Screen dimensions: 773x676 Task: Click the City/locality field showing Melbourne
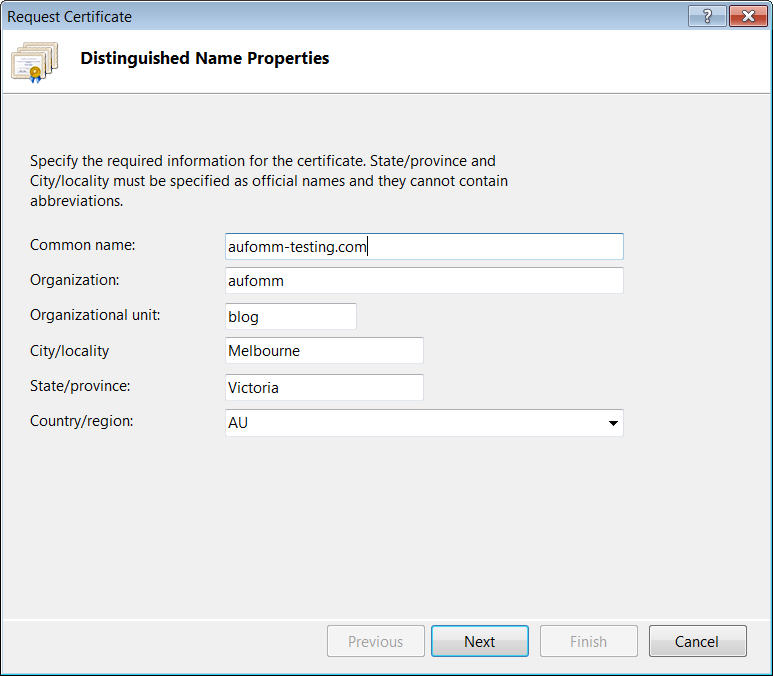click(324, 351)
